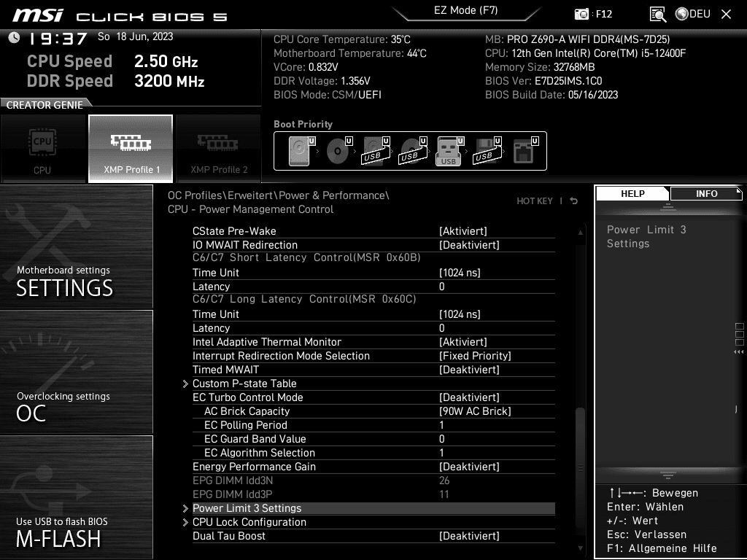Open the HOT KEY list
Image resolution: width=747 pixels, height=560 pixels.
point(535,201)
